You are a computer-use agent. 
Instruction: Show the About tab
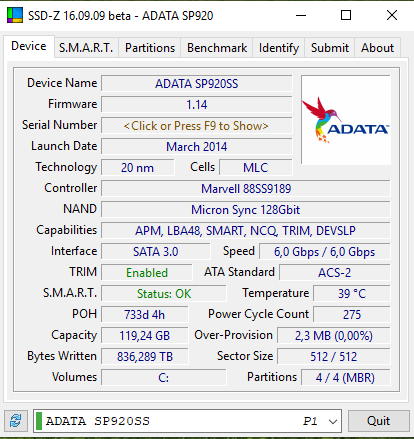(x=377, y=48)
